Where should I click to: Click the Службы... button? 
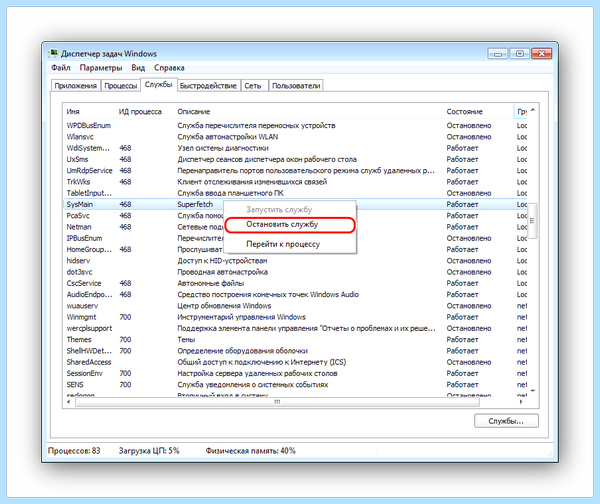pyautogui.click(x=506, y=421)
